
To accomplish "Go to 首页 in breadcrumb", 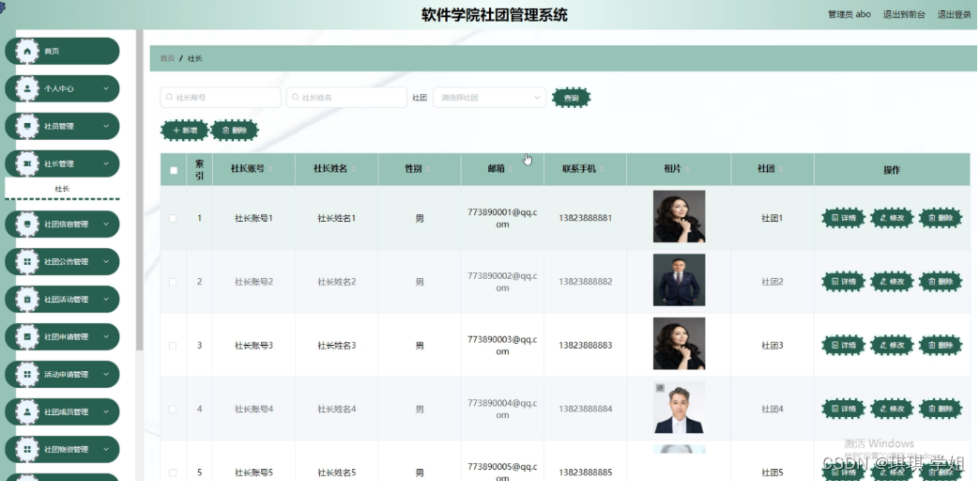I will (x=167, y=59).
